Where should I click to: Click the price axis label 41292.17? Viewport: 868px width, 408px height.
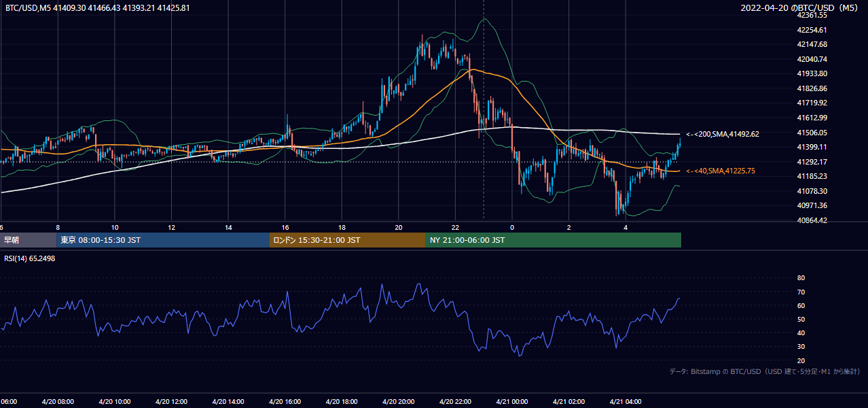[813, 162]
